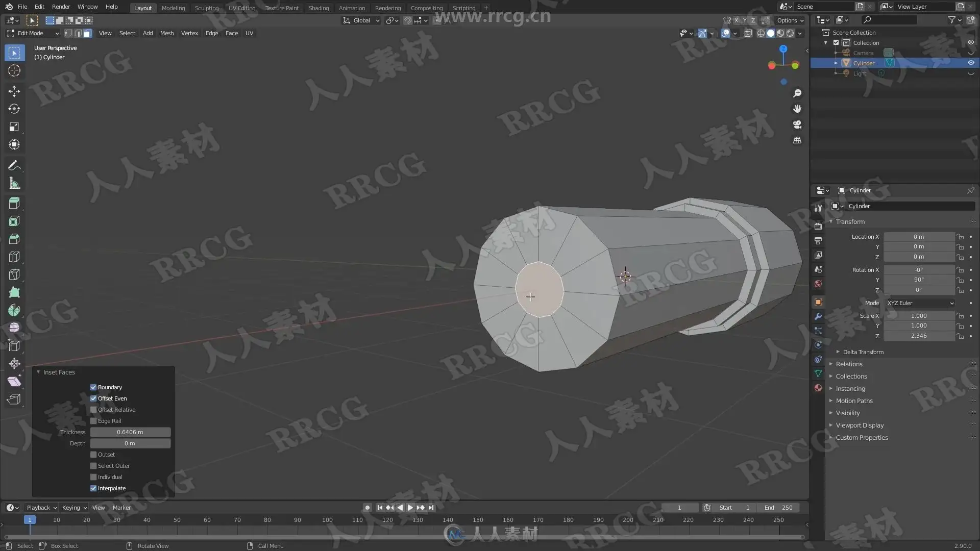Disable the Interpolate checkbox
Image resolution: width=980 pixels, height=551 pixels.
point(93,488)
